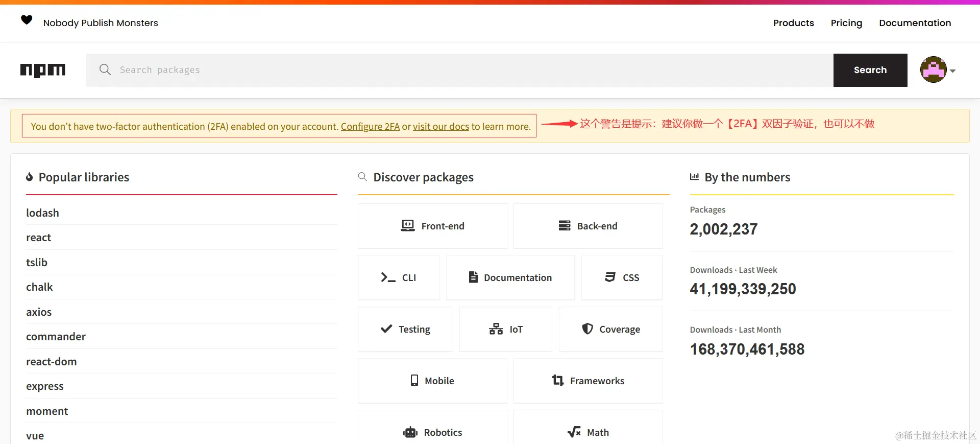The image size is (980, 444).
Task: Browse Back-end packages
Action: (588, 226)
